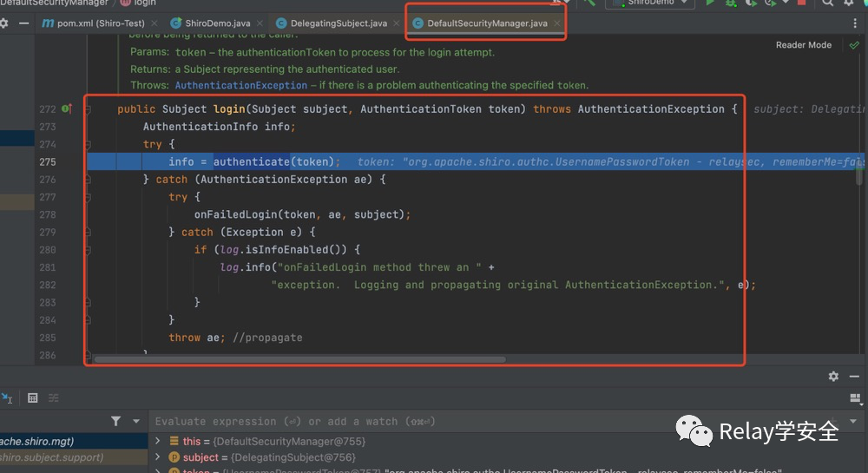Click the Trace Current Stream Chain icon
The height and width of the screenshot is (473, 868).
[x=54, y=397]
